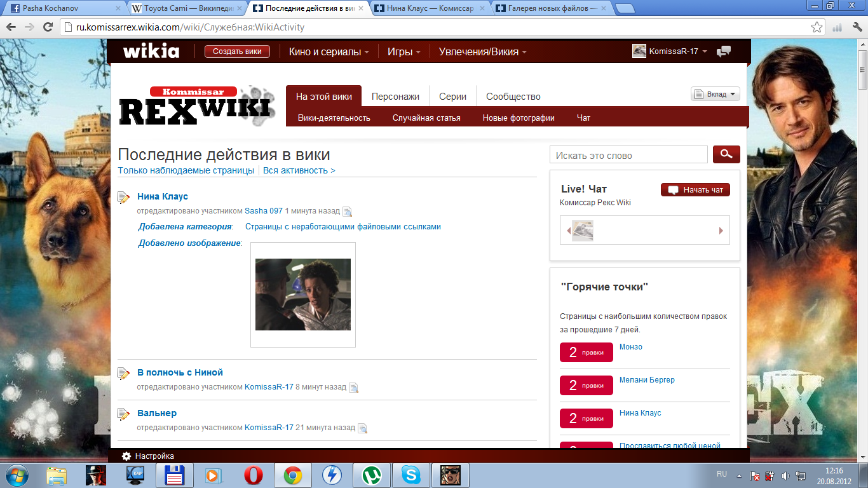Open the Мелани Бергер hot spot link
This screenshot has height=488, width=868.
647,380
